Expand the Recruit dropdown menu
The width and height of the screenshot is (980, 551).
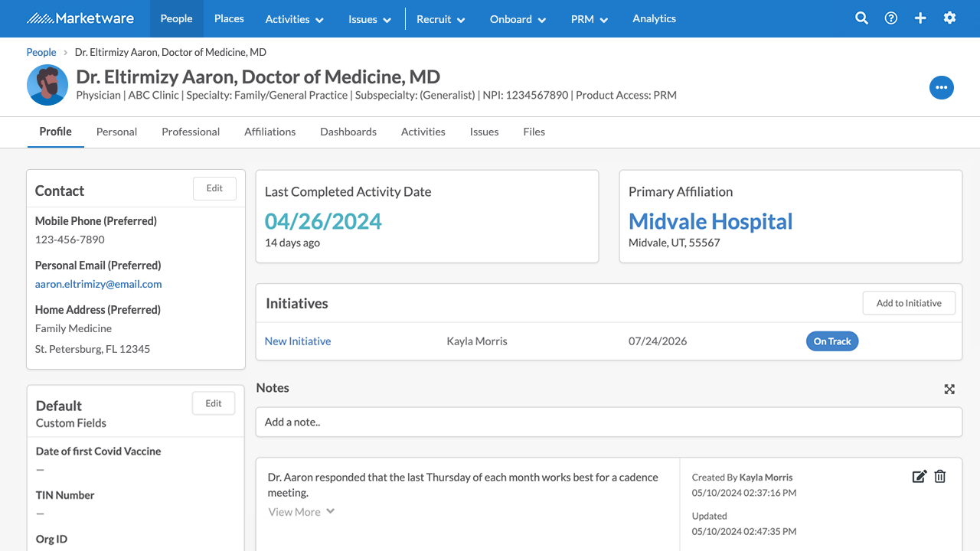click(440, 19)
